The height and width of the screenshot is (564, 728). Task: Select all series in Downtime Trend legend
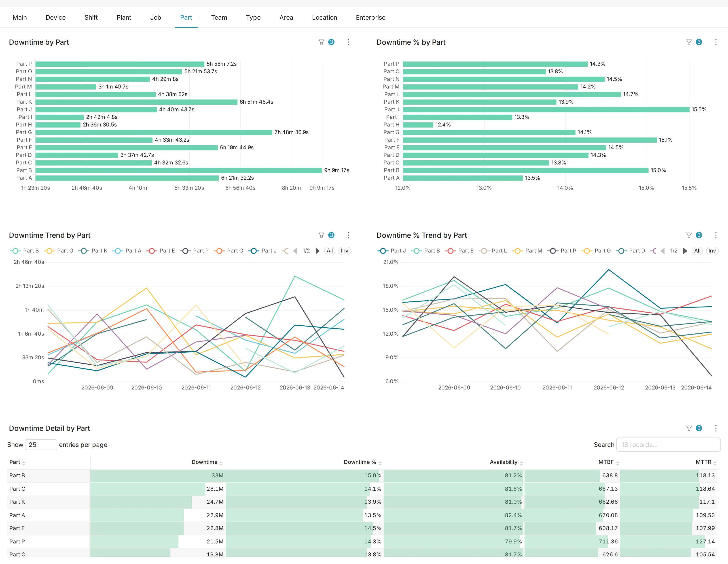pyautogui.click(x=330, y=251)
